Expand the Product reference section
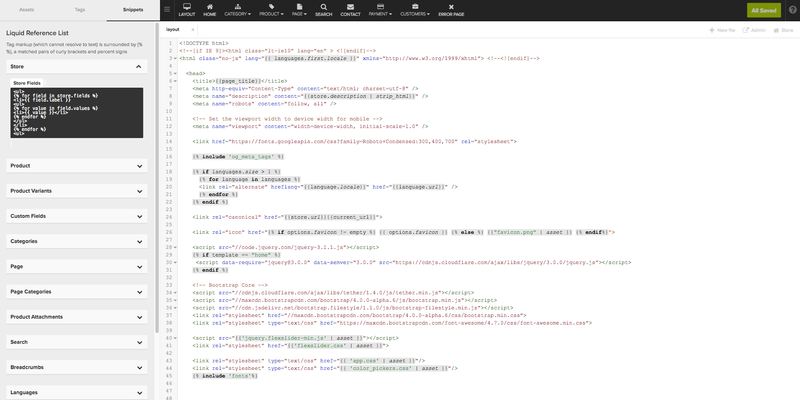Screen dimensions: 800x400 [x=77, y=166]
